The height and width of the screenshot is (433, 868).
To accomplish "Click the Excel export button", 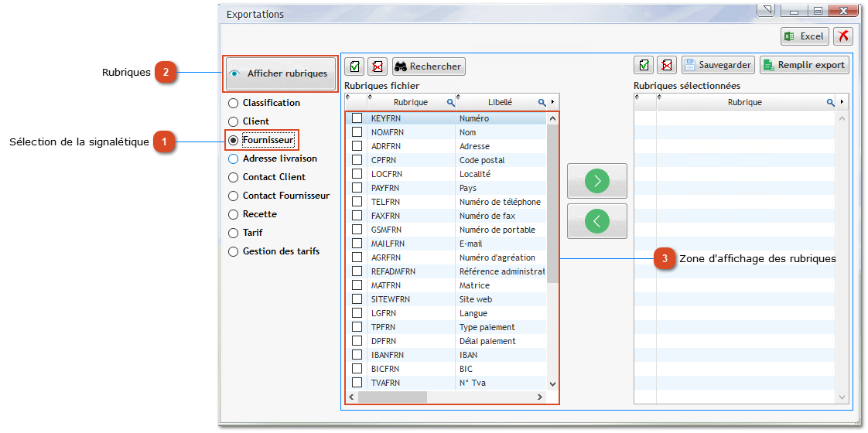I will 805,36.
